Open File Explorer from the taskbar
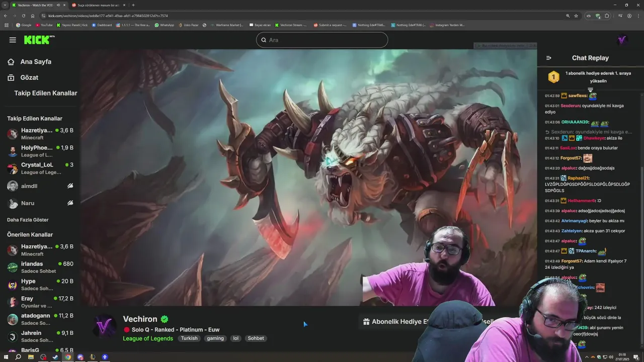The image size is (644, 362). (31, 357)
